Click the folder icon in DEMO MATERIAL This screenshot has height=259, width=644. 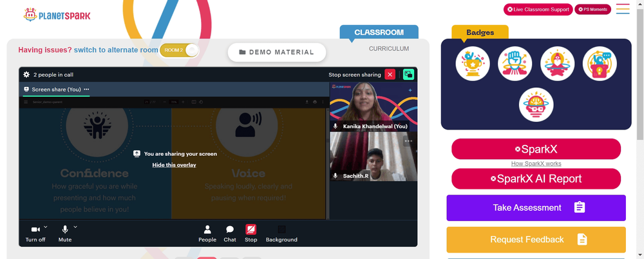pos(242,52)
